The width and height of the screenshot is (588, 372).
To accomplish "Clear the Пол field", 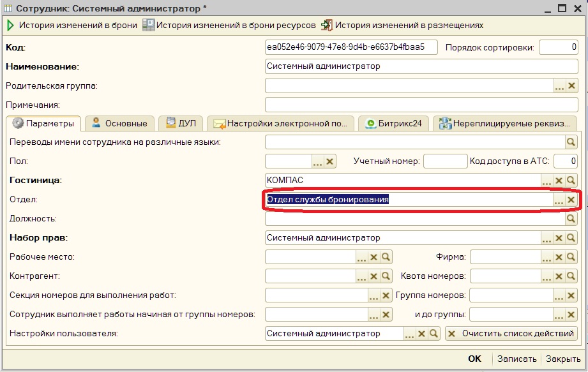I will 329,161.
